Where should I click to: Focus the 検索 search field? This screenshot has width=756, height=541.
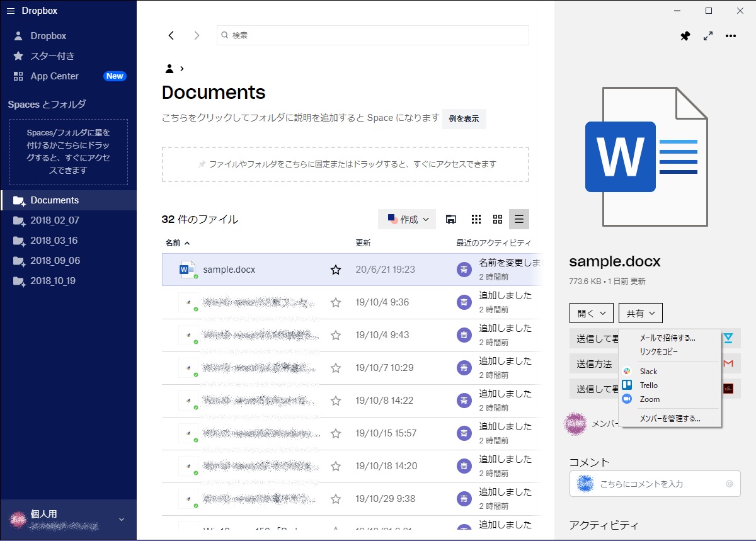373,35
